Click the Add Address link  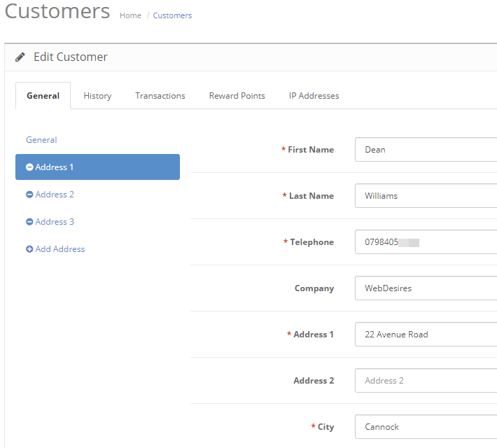pyautogui.click(x=60, y=249)
